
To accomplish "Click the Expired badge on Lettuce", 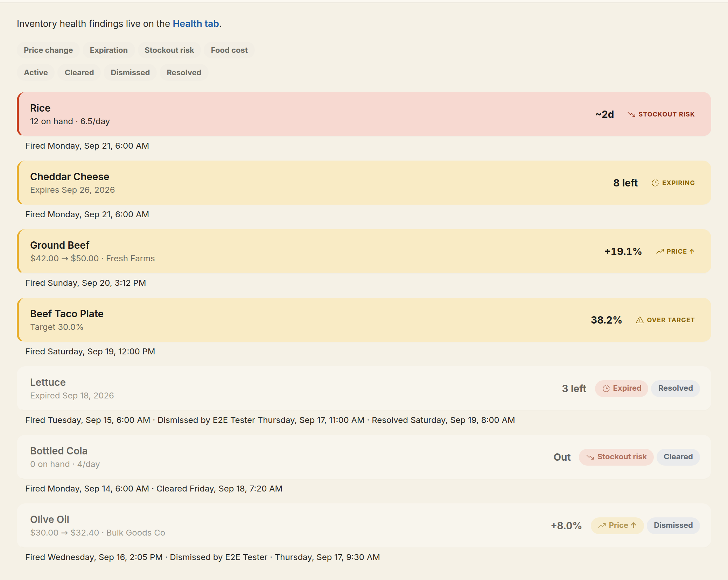I will 622,388.
